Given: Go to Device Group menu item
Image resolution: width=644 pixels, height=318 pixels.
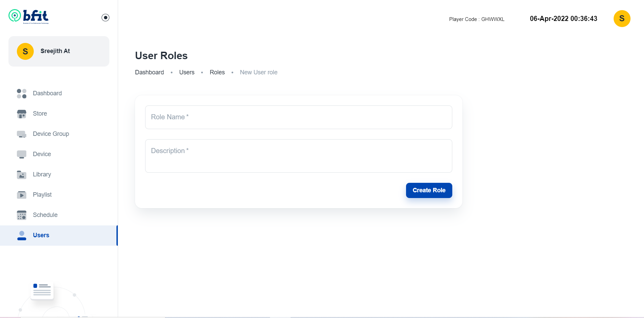Looking at the screenshot, I should [59, 134].
